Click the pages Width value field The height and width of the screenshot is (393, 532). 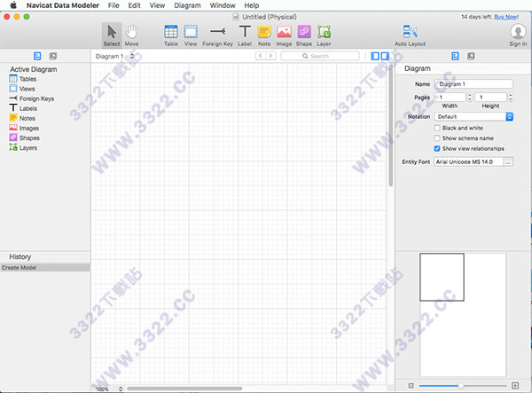tap(450, 98)
